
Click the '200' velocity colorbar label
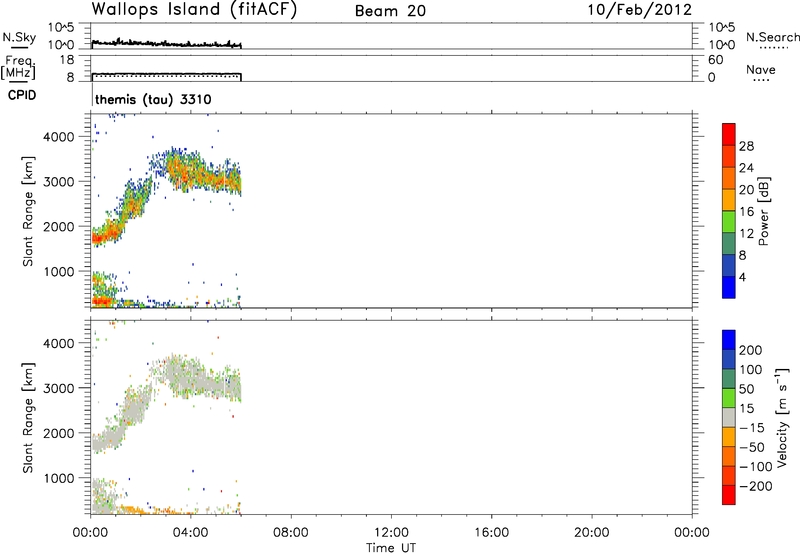(751, 350)
